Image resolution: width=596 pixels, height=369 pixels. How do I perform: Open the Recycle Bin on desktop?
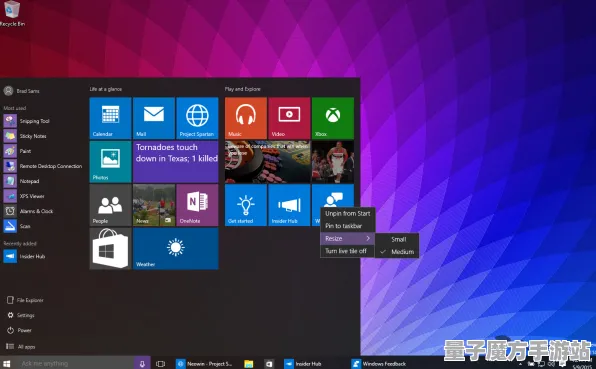[12, 14]
